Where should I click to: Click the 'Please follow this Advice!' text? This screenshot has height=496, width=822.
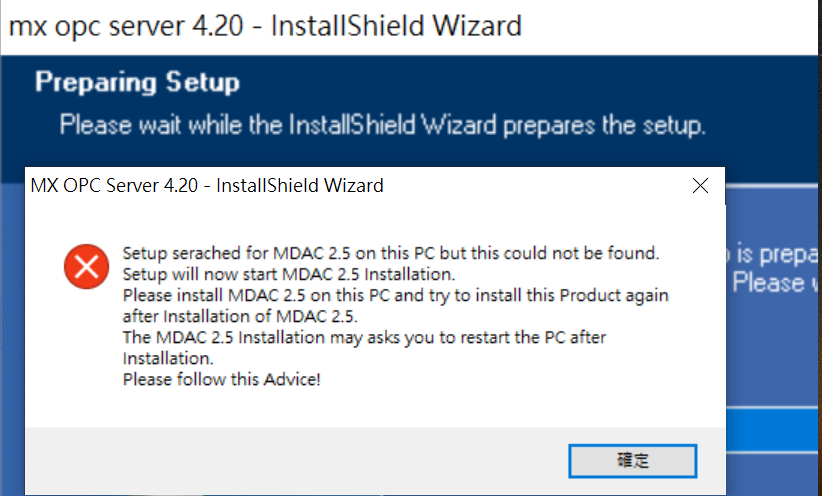pos(221,379)
